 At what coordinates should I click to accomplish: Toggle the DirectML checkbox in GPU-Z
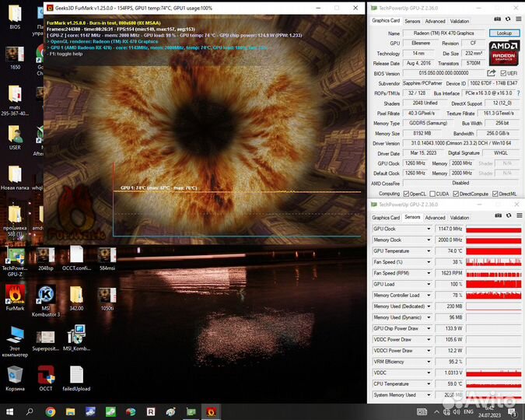[x=495, y=194]
